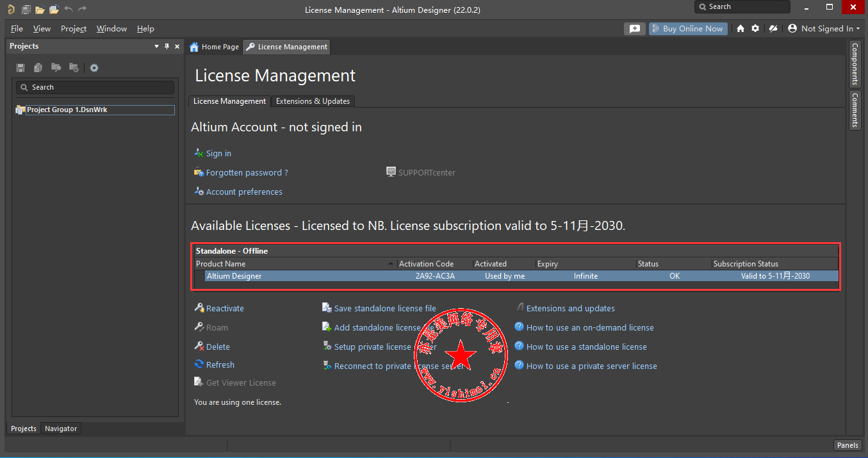
Task: Click the Reconnect to private license server icon
Action: coord(327,366)
